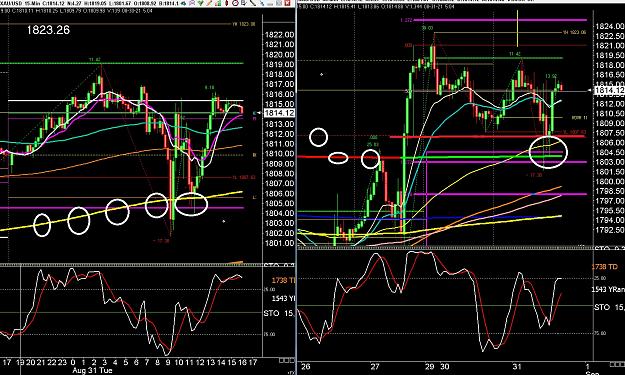Viewport: 625px width, 375px height.
Task: Click the orange 1738 TD label in left panel
Action: (283, 281)
